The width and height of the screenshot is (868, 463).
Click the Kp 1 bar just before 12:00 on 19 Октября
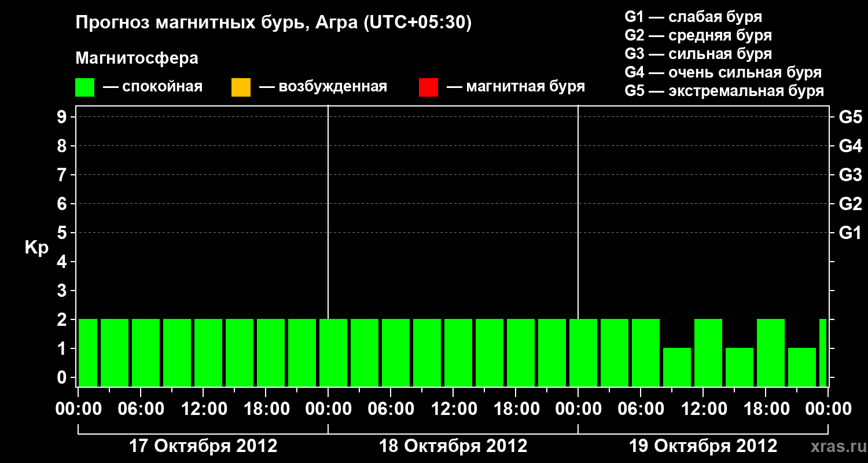[x=677, y=367]
